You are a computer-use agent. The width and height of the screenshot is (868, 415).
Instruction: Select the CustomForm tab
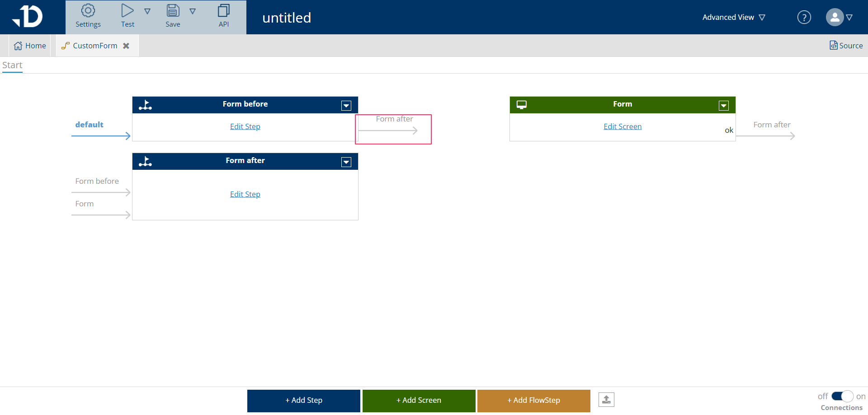(x=94, y=45)
